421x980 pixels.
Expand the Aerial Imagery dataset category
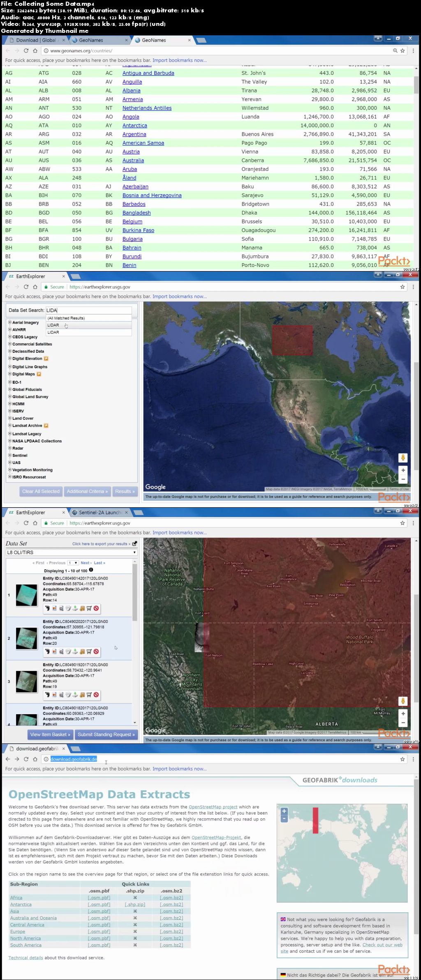[9, 322]
